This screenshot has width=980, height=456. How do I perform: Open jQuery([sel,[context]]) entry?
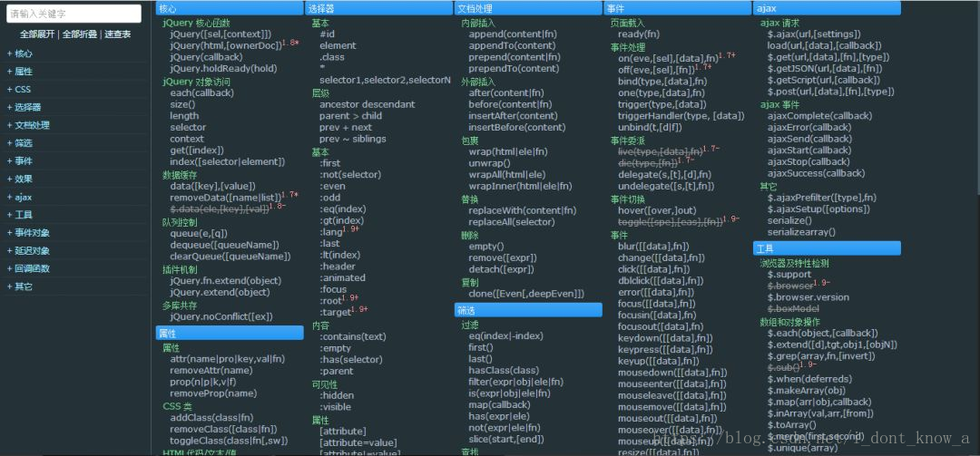(220, 34)
